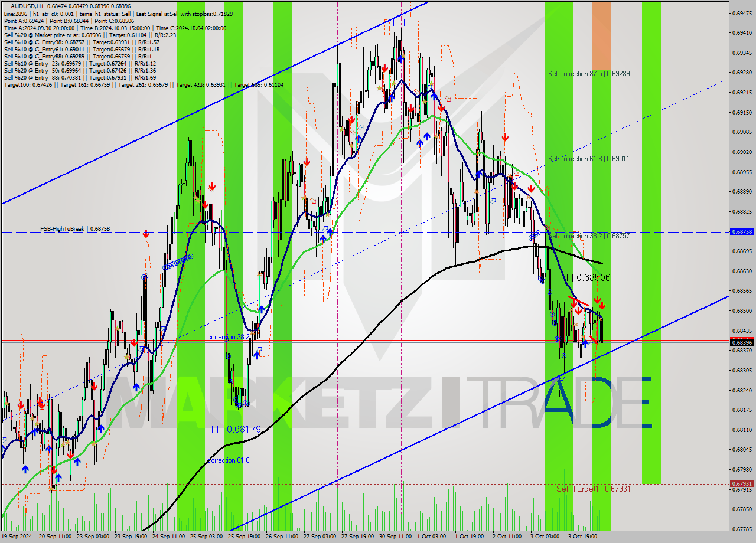Click the blue 'correction 61.8' label
This screenshot has width=756, height=543.
(x=227, y=460)
